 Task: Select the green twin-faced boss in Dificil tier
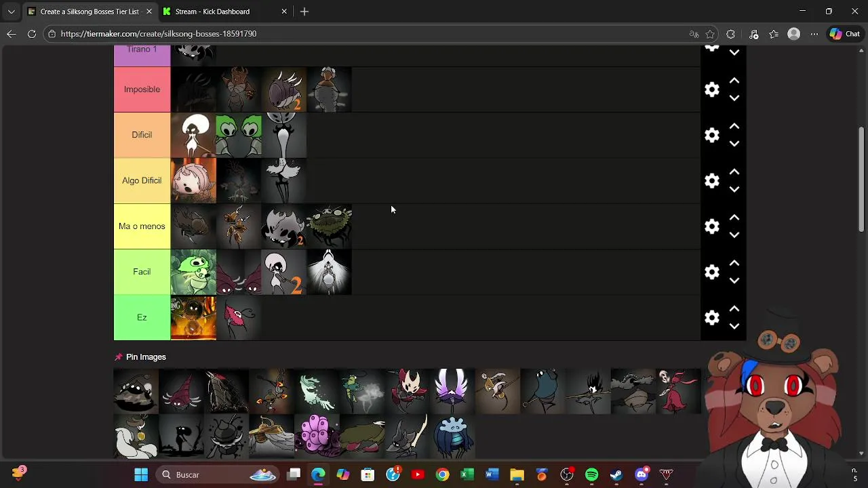tap(239, 135)
